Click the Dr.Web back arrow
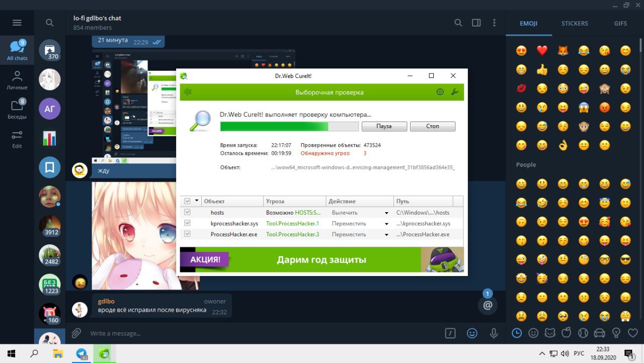Viewport: 644px width, 363px height. (x=188, y=92)
